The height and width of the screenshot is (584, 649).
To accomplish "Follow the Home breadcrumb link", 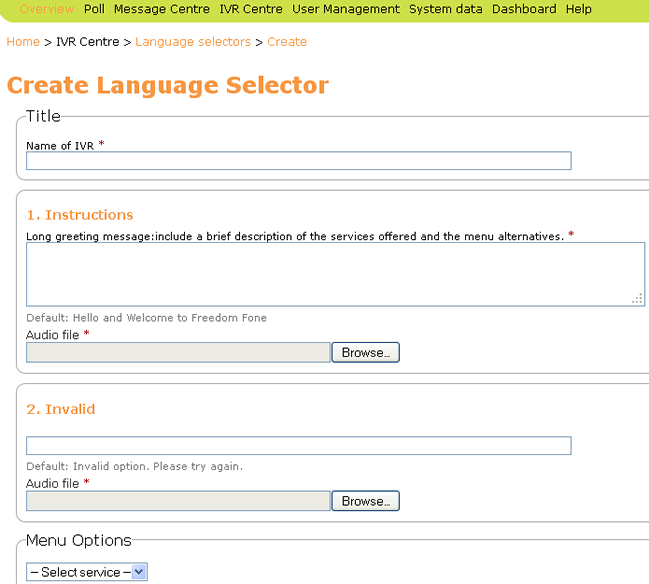I will (x=23, y=42).
